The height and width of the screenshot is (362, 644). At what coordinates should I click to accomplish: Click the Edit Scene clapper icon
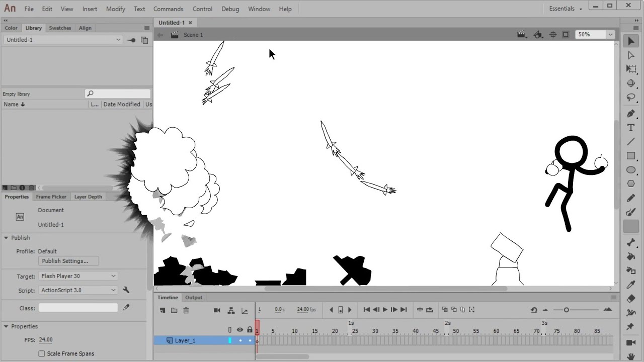click(522, 34)
